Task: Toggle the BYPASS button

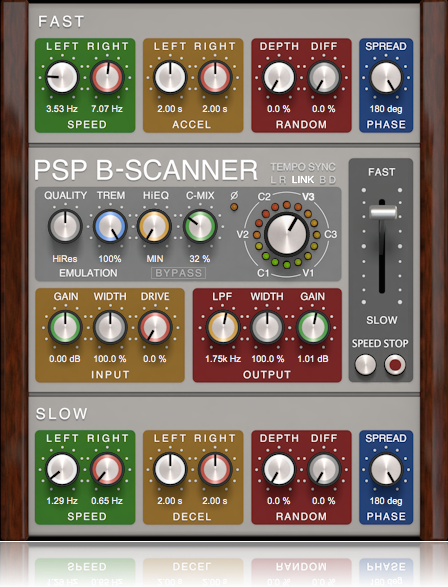Action: pos(179,273)
